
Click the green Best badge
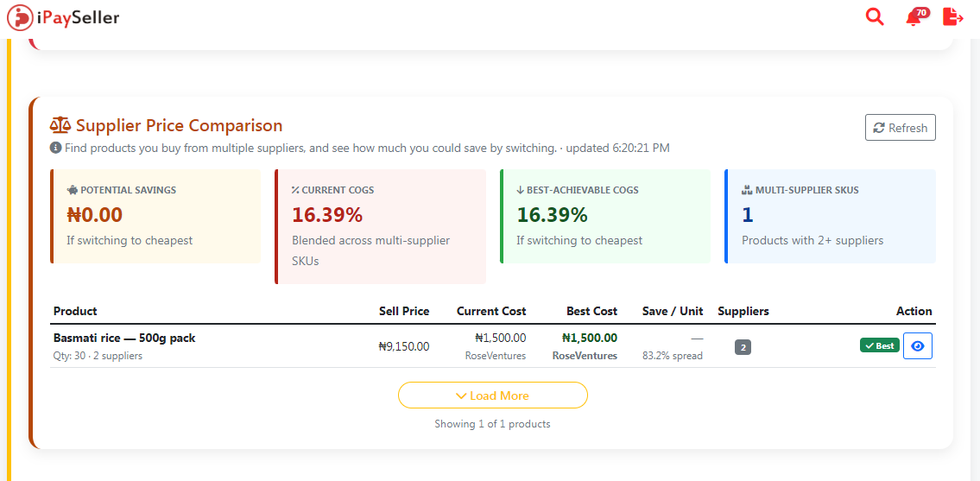point(879,345)
